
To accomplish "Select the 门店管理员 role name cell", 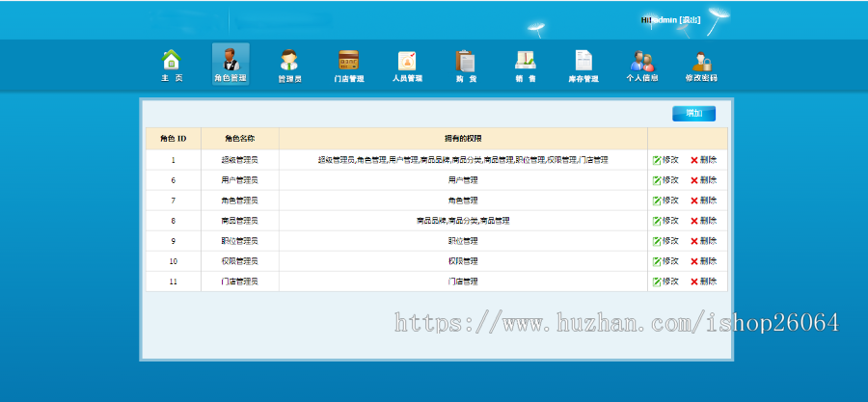I will 240,281.
